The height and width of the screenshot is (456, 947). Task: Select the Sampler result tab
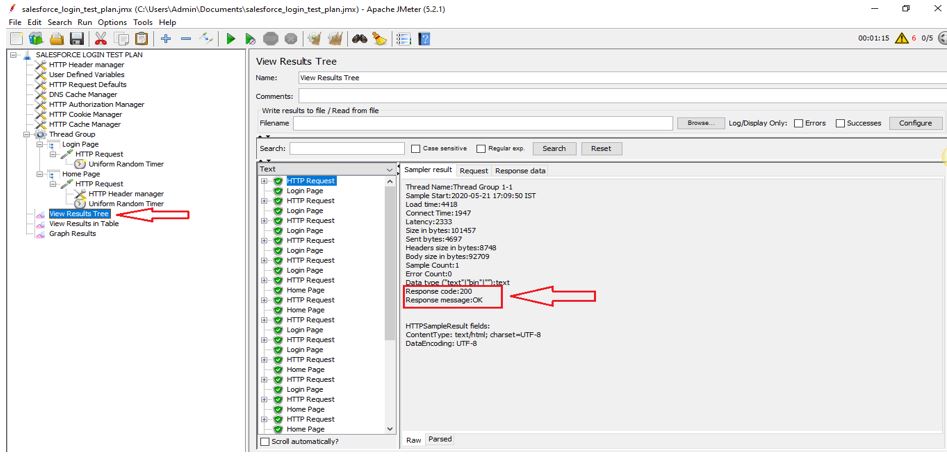pyautogui.click(x=428, y=170)
